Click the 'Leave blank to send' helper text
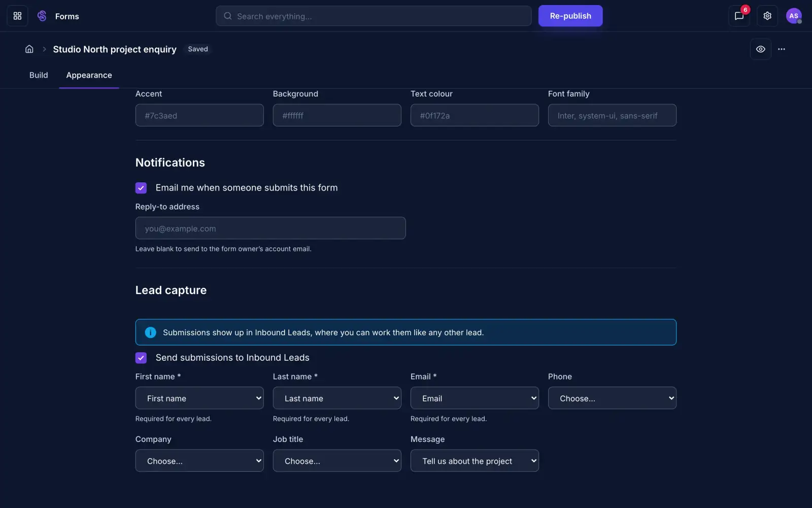 [223, 249]
